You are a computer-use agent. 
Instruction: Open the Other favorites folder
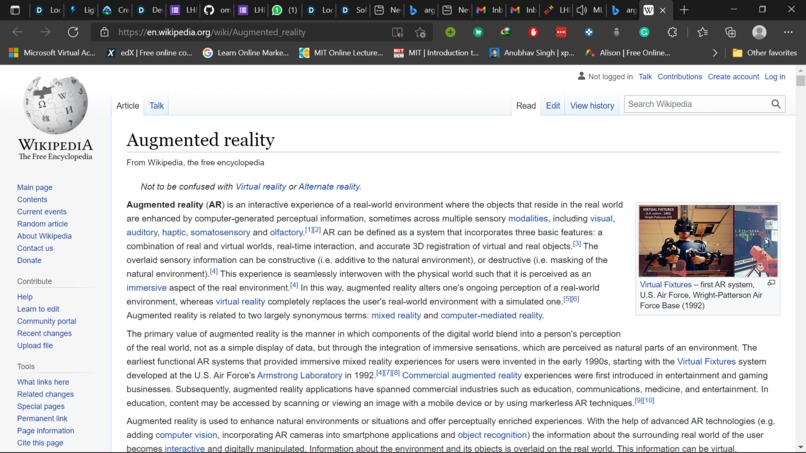pyautogui.click(x=764, y=52)
